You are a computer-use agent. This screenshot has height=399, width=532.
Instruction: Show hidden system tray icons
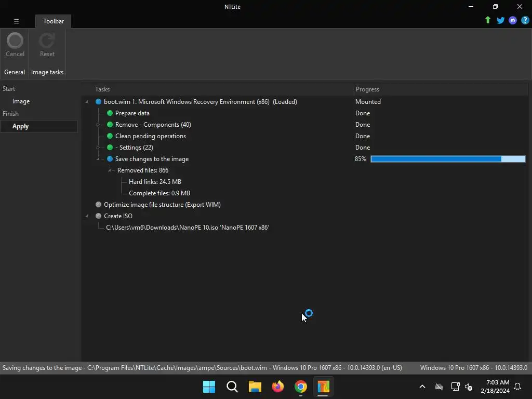[422, 387]
